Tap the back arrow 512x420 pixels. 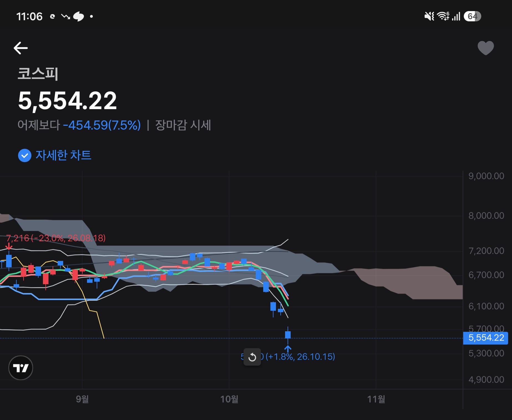pos(21,48)
